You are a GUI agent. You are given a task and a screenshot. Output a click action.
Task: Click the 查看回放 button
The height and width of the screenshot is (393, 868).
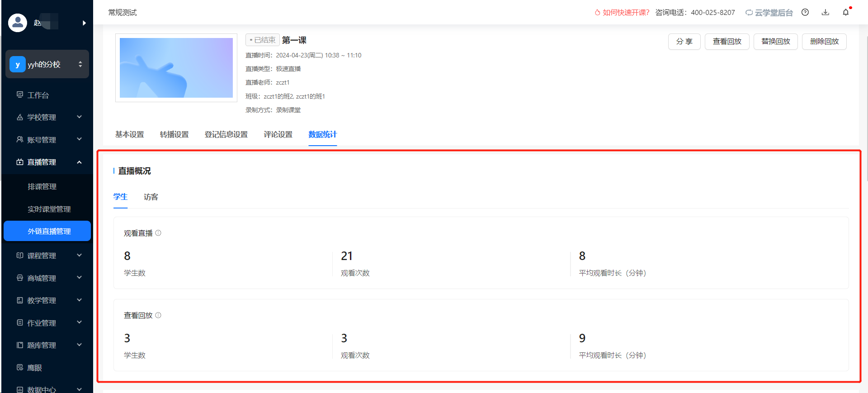pos(727,42)
